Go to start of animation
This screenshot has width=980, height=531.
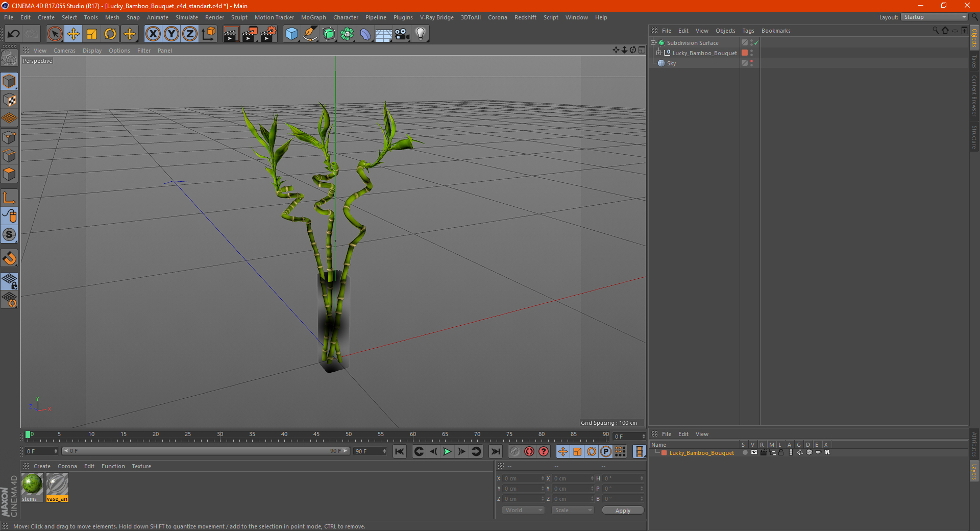click(x=400, y=451)
